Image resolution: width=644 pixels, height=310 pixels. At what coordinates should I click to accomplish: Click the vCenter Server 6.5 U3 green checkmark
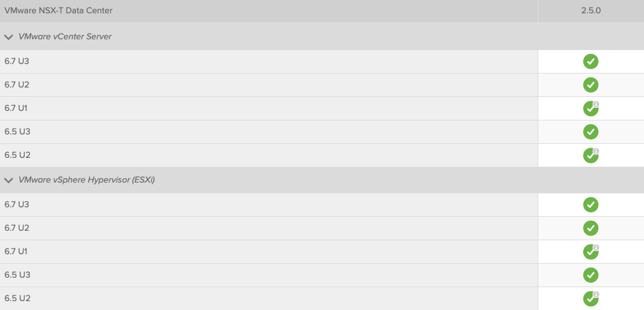590,132
